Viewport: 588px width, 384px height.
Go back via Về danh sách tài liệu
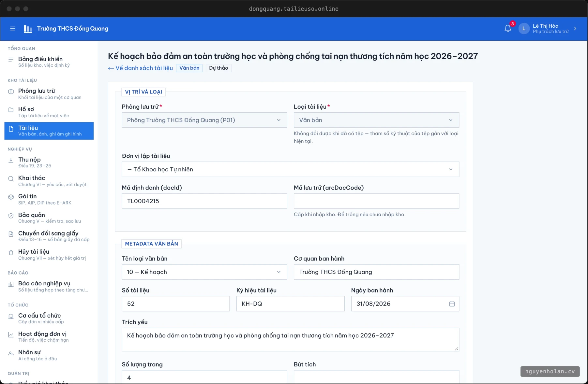(140, 68)
